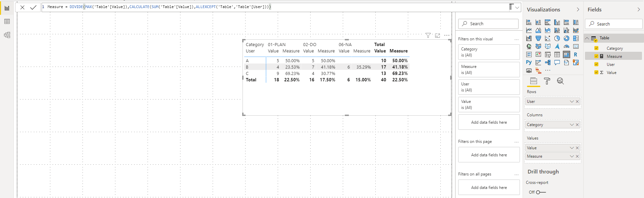Open dropdown for Value in Values

[x=572, y=148]
